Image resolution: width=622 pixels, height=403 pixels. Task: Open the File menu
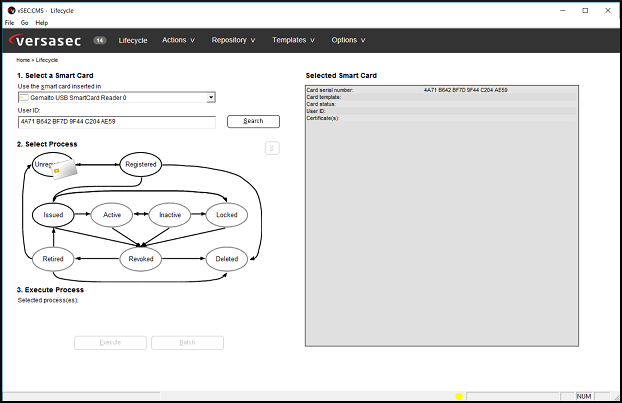point(10,23)
